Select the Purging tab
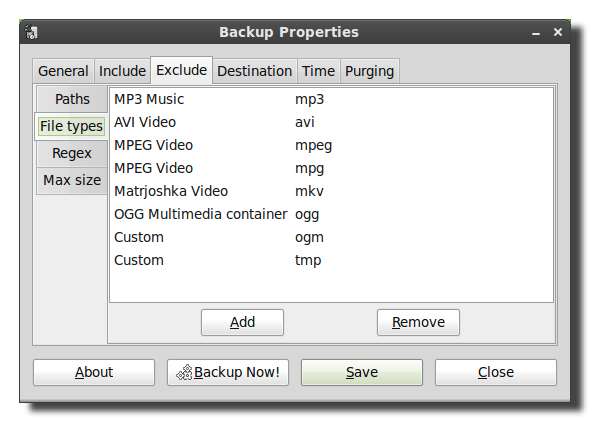Image resolution: width=601 pixels, height=430 pixels. [x=369, y=71]
